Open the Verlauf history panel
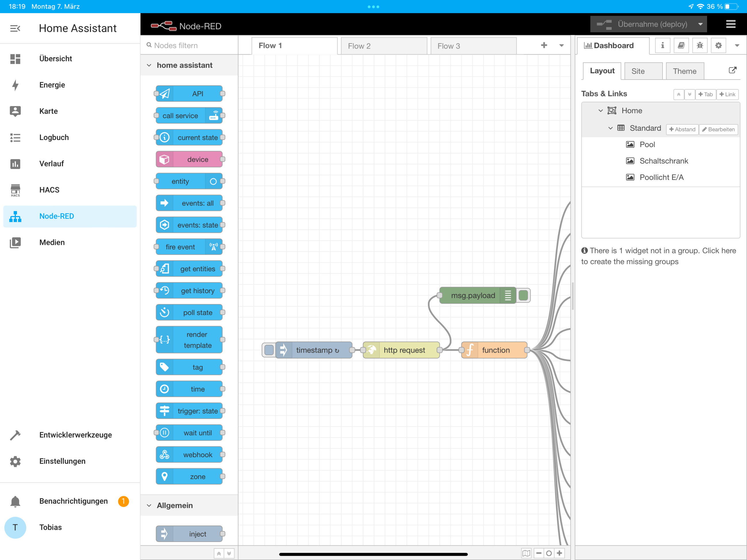Screen dimensions: 747x560 coord(70,164)
